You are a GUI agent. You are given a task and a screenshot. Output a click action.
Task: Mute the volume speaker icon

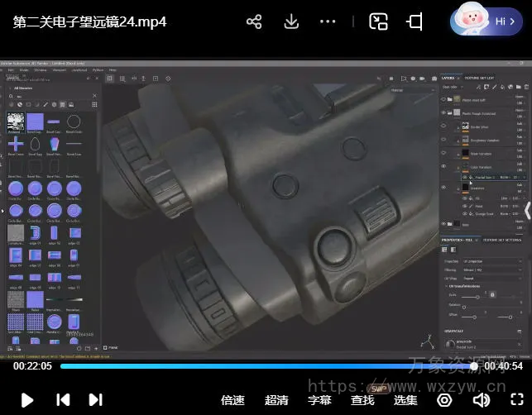[x=479, y=400]
